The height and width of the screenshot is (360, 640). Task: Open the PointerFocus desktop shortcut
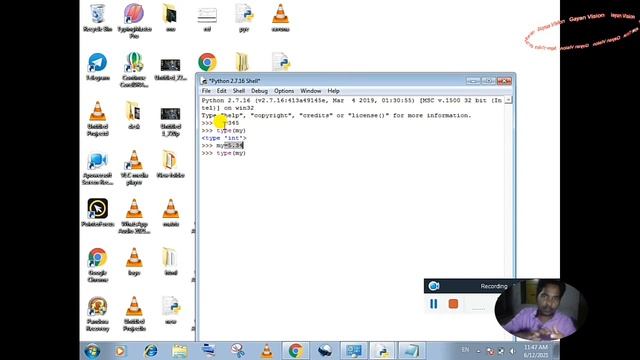[x=98, y=212]
